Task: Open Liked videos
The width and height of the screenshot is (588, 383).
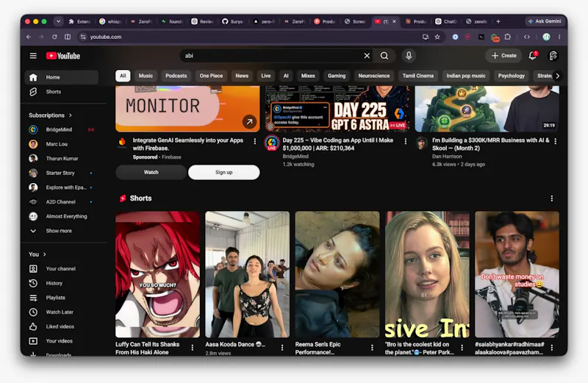Action: 62,326
